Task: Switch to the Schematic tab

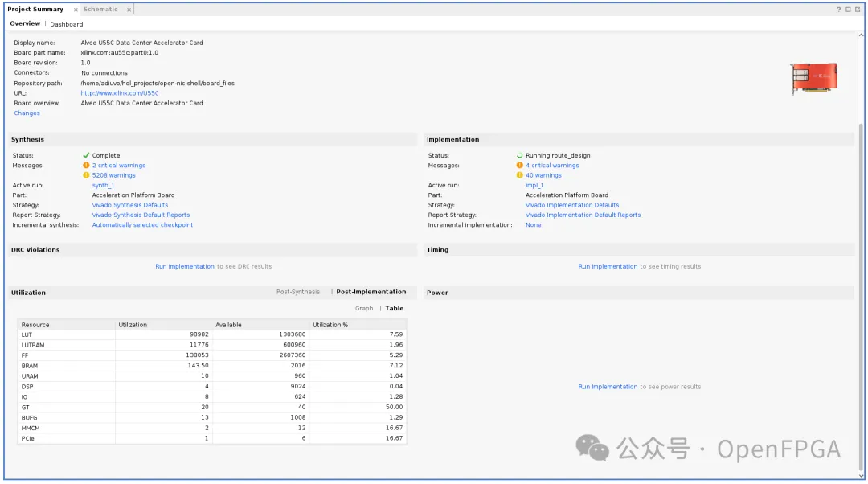Action: coord(100,10)
